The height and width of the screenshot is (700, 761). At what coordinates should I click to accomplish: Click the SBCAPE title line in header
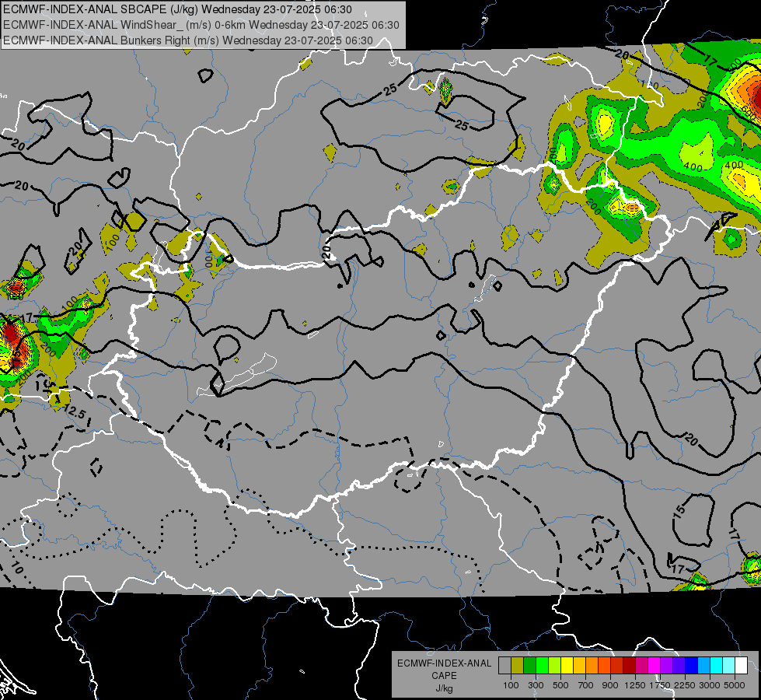click(178, 9)
